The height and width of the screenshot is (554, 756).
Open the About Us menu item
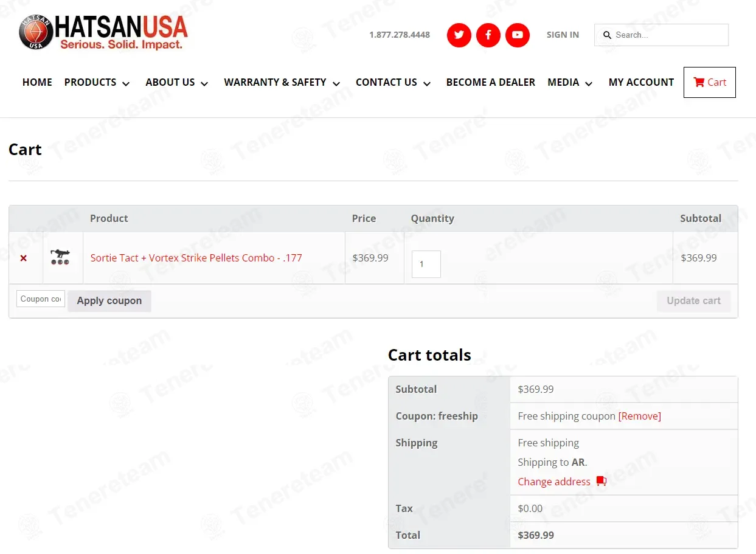[170, 82]
